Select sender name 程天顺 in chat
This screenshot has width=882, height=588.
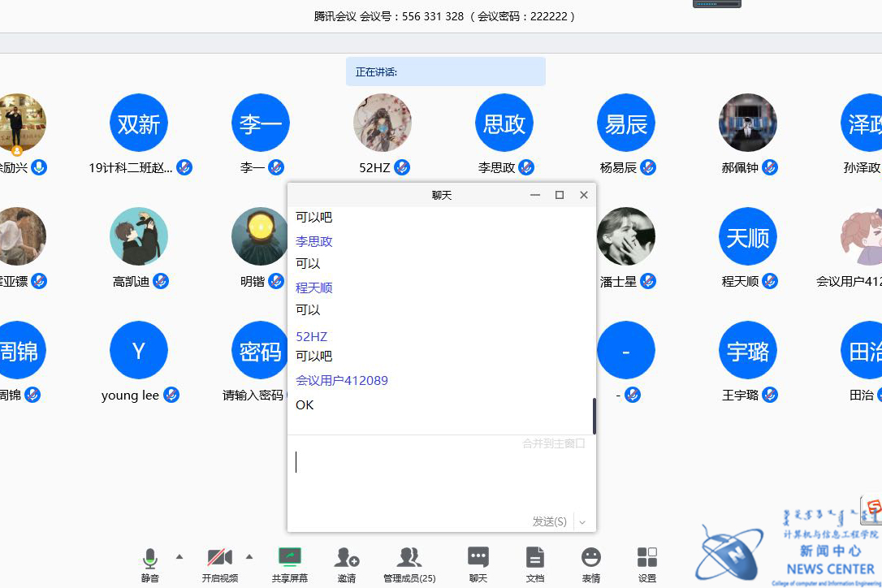tap(313, 288)
